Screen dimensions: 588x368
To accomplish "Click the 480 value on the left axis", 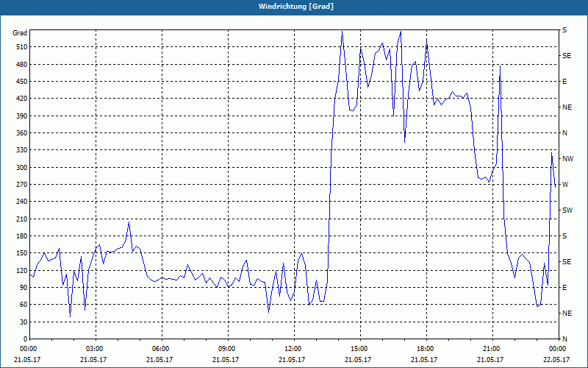I will click(x=21, y=64).
